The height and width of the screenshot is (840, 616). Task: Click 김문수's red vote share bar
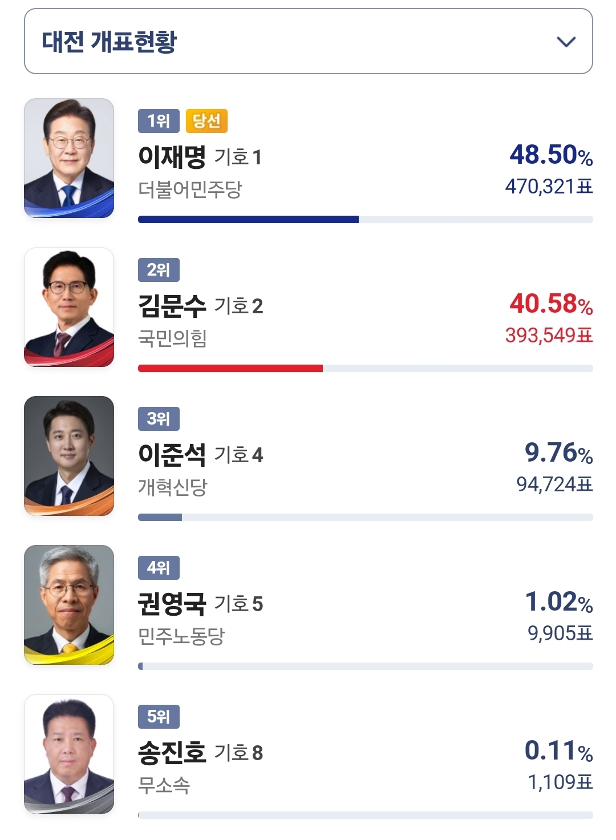tap(230, 369)
